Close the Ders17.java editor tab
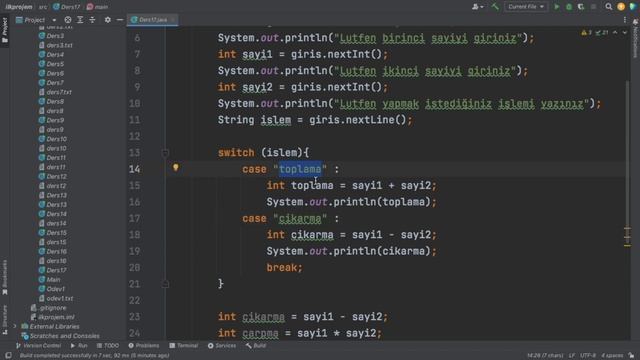This screenshot has width=640, height=360. pyautogui.click(x=173, y=20)
